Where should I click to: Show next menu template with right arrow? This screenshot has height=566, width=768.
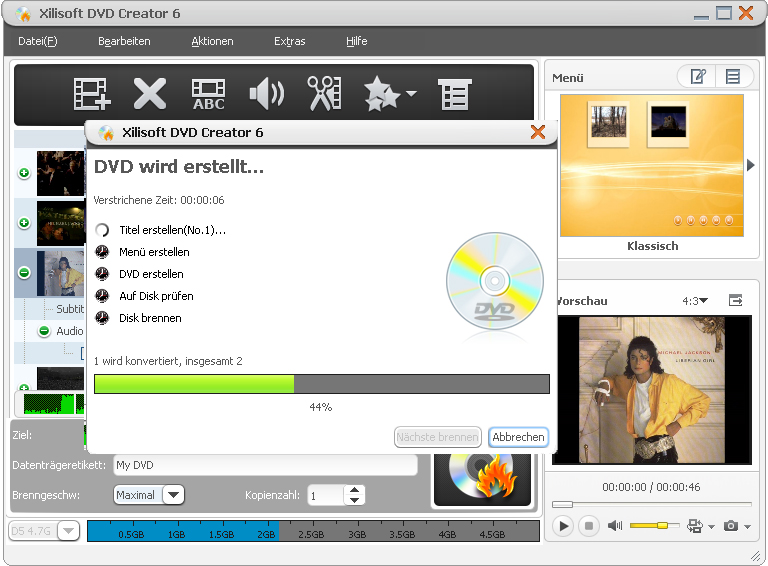tap(751, 165)
